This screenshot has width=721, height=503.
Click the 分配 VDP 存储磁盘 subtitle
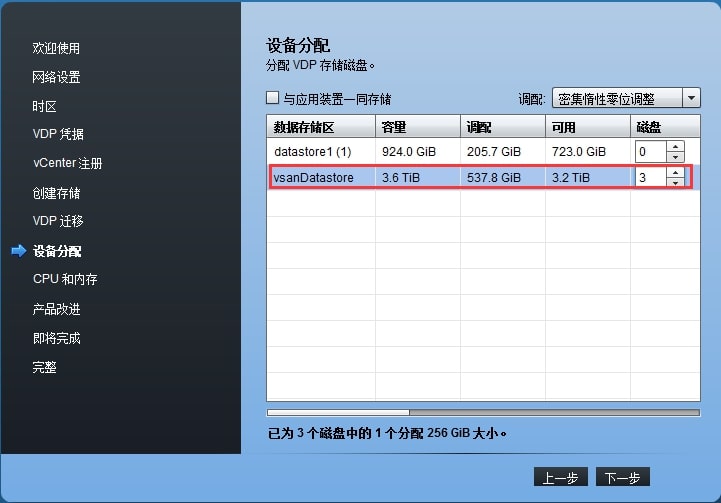coord(320,65)
